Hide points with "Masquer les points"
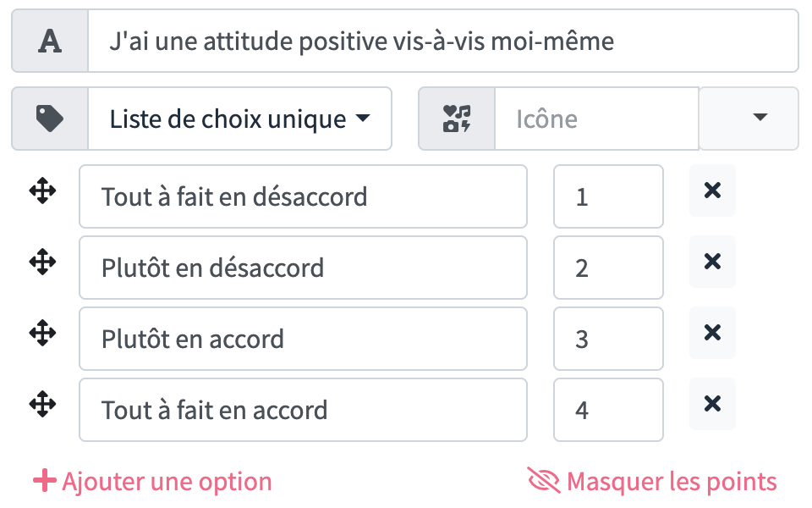 [652, 482]
